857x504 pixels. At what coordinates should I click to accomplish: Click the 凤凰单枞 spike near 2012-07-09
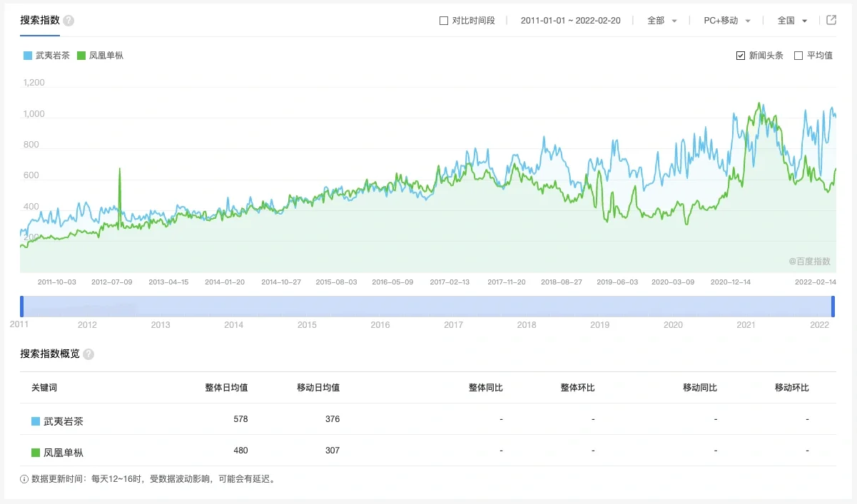point(119,170)
